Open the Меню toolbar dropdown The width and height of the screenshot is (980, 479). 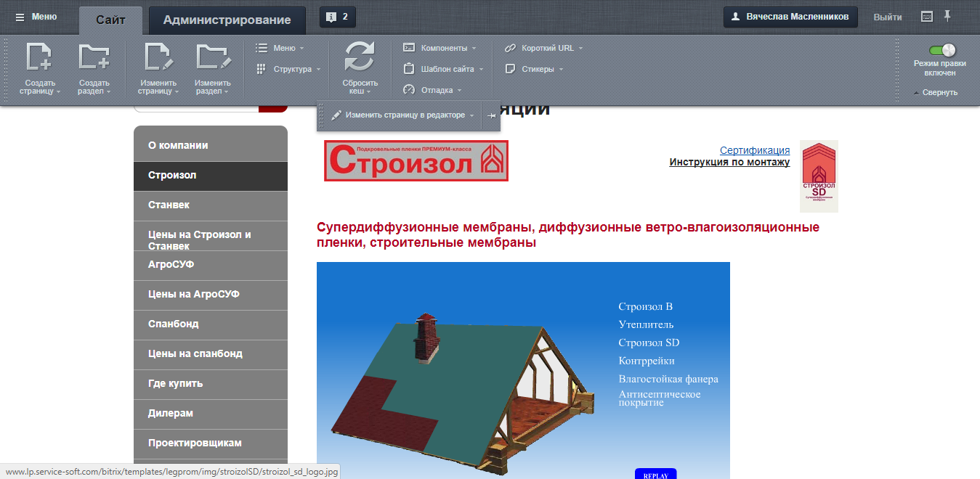(x=280, y=48)
